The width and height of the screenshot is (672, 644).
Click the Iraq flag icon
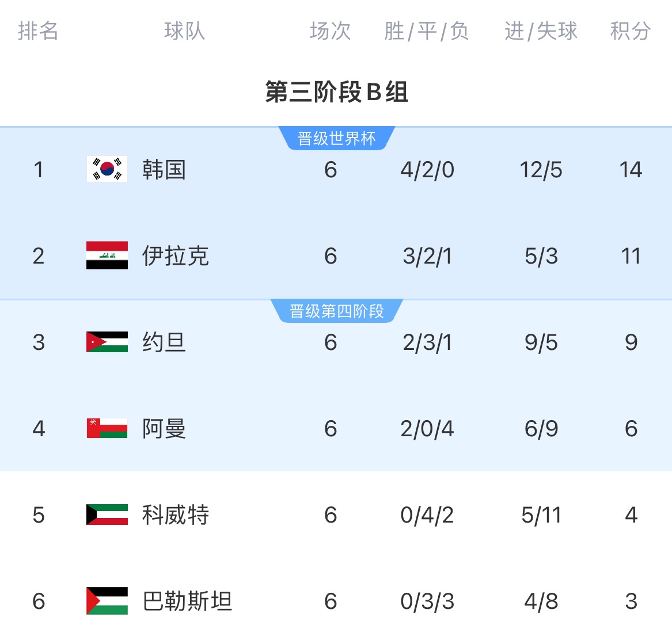click(x=107, y=256)
